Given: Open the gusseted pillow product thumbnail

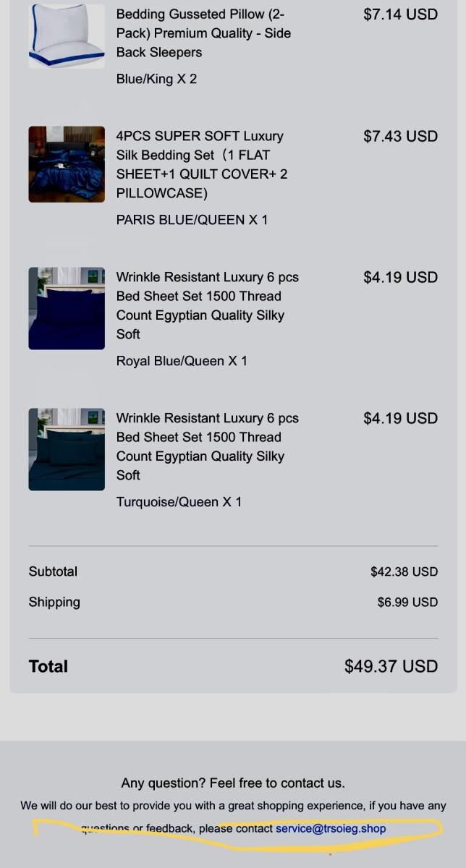Looking at the screenshot, I should coord(67,36).
